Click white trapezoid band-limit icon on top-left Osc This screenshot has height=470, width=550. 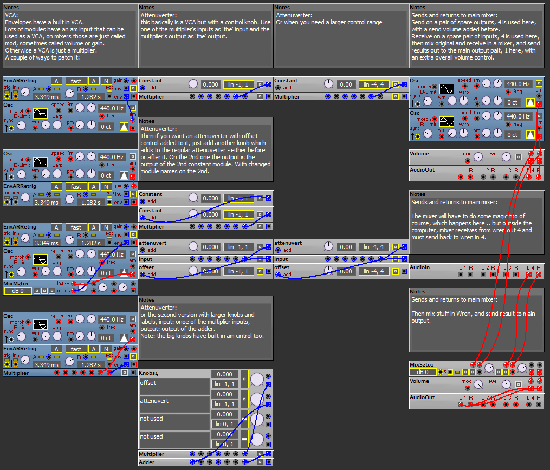[x=124, y=127]
